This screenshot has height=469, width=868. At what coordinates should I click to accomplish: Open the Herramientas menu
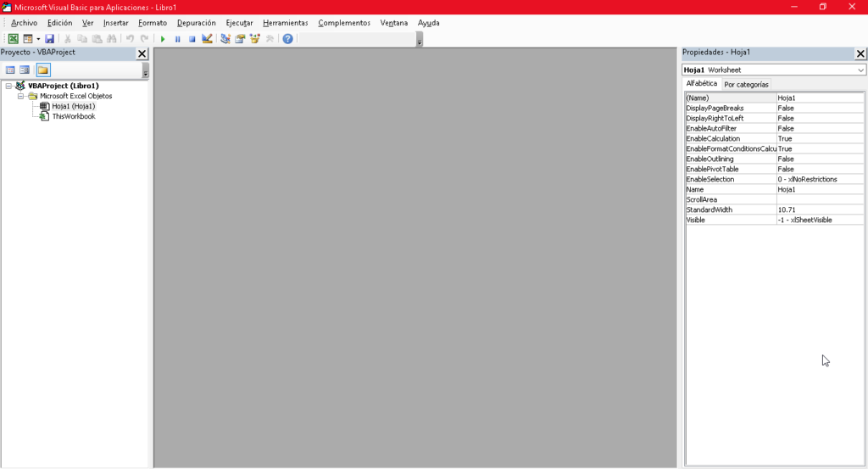click(285, 23)
